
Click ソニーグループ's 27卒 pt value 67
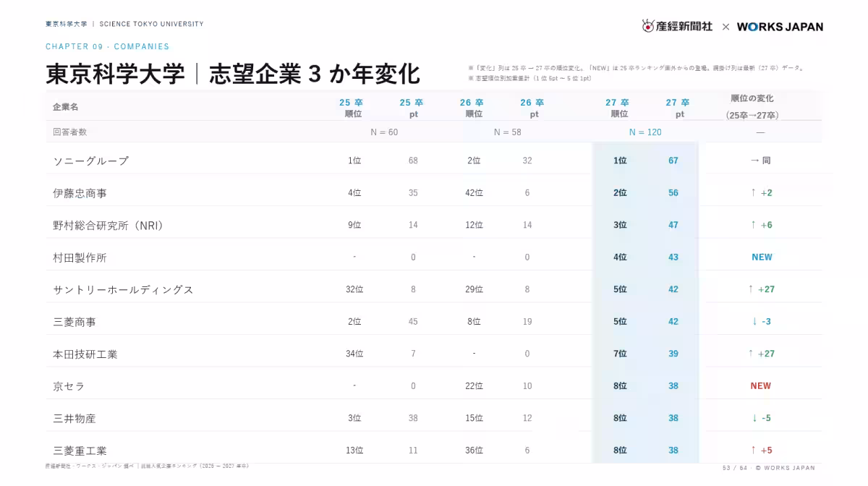pos(673,161)
